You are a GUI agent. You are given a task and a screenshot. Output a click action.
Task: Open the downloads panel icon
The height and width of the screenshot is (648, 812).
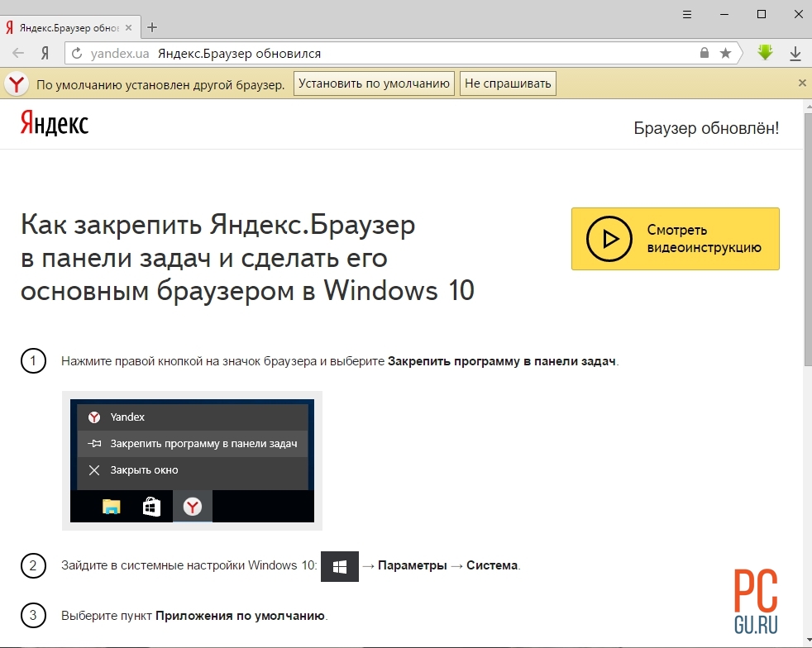click(795, 53)
